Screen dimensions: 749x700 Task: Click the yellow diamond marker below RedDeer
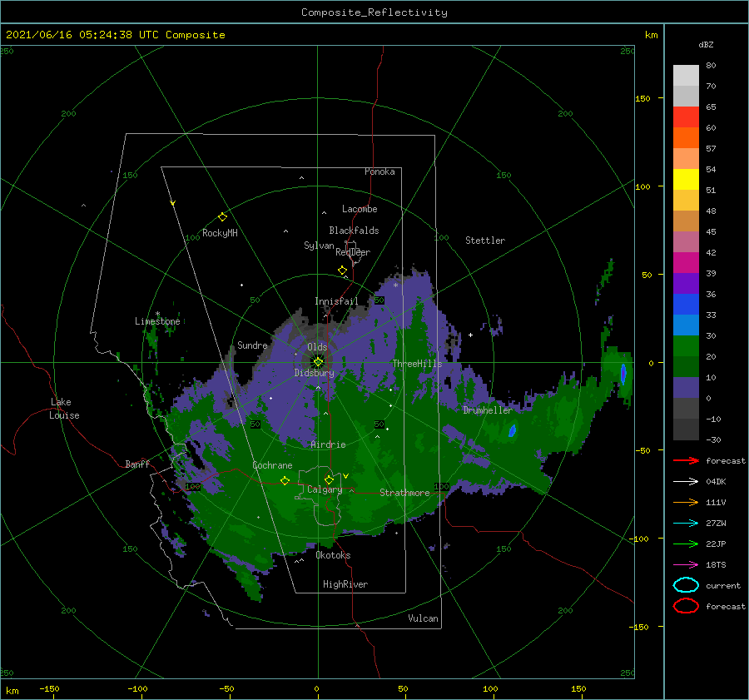[343, 271]
